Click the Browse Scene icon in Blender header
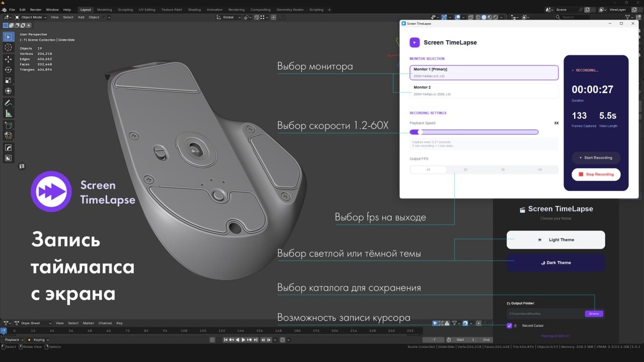644x362 pixels. coord(550,10)
